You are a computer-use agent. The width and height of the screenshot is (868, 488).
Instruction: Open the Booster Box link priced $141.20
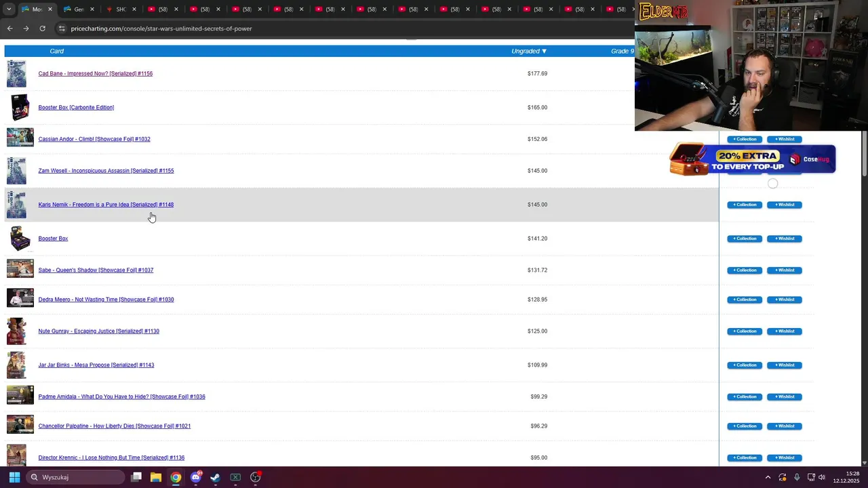53,239
